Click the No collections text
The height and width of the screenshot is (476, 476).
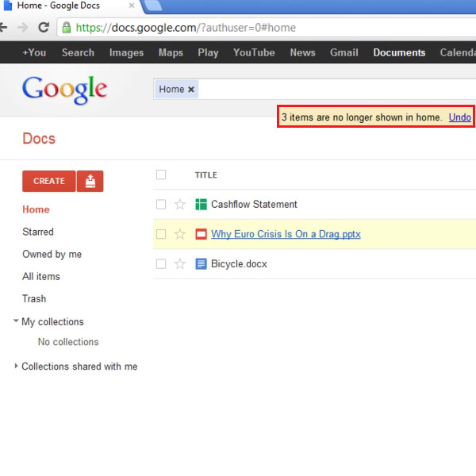point(68,342)
